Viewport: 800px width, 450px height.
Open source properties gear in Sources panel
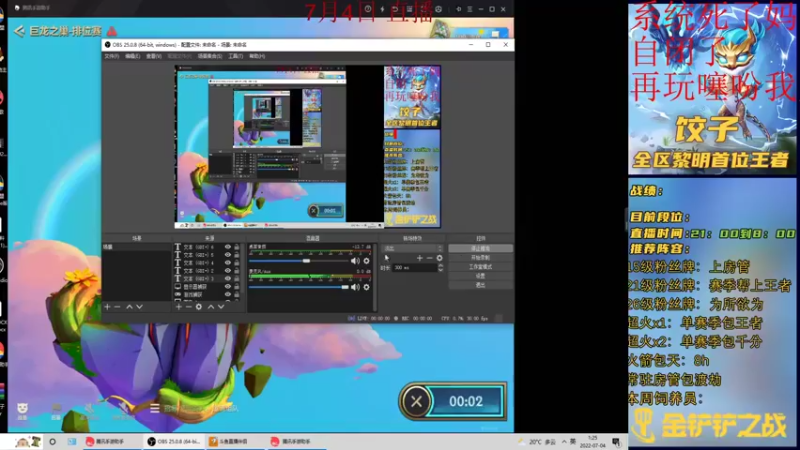point(199,307)
